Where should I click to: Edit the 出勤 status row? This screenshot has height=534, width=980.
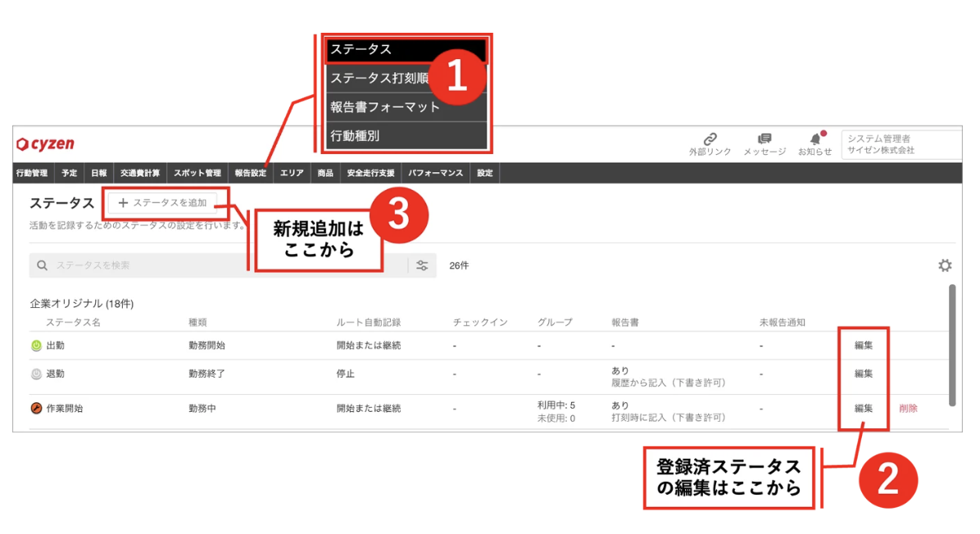click(x=863, y=346)
